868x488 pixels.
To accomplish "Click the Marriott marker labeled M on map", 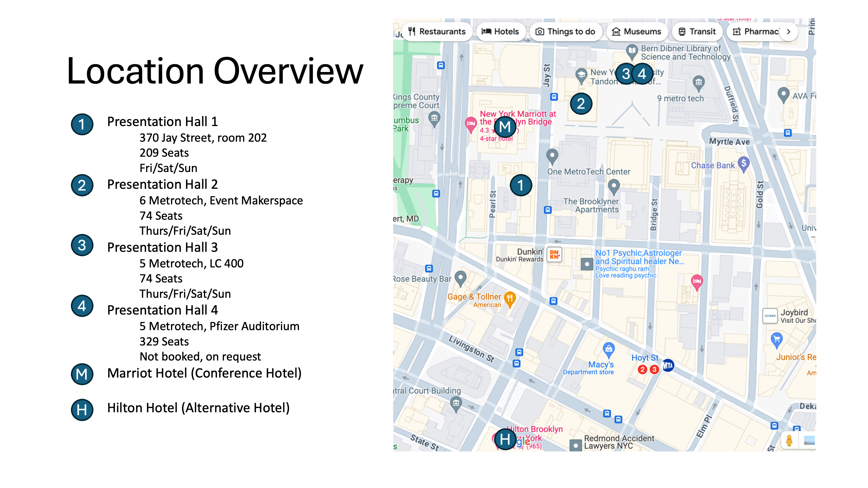I will click(x=505, y=127).
